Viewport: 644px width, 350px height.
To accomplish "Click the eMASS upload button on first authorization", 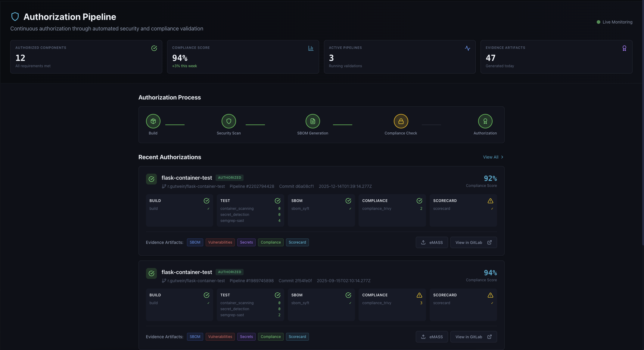I will [x=431, y=242].
